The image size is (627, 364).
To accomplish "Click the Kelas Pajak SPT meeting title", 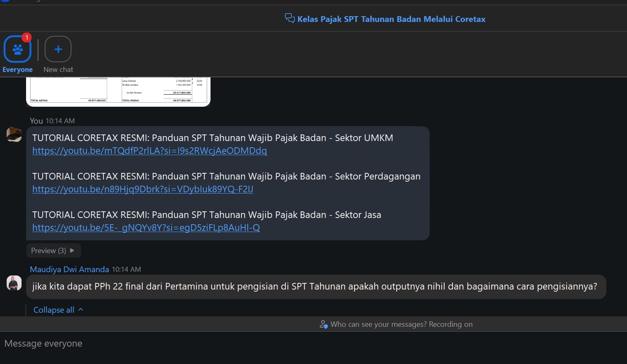I will 391,19.
